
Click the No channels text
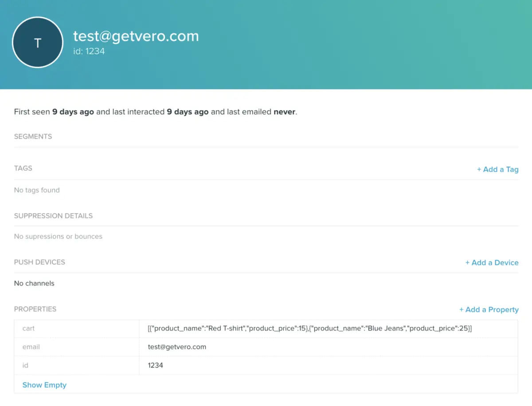coord(34,283)
